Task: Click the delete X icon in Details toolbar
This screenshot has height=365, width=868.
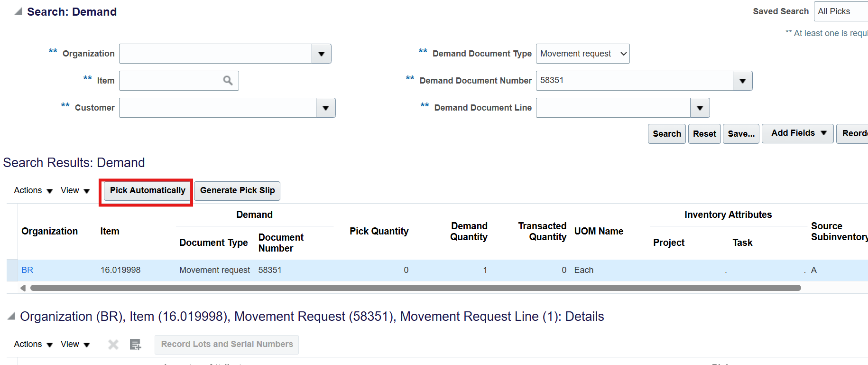Action: [113, 345]
